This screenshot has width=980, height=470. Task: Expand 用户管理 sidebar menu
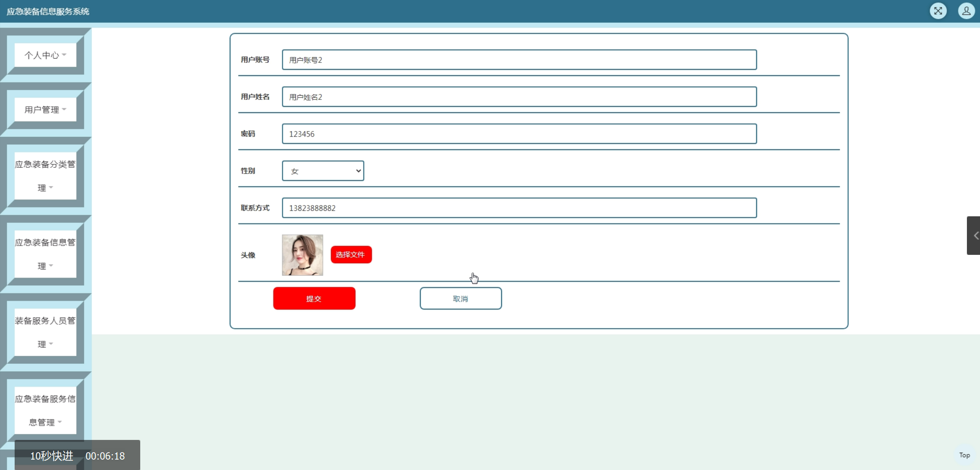[45, 109]
